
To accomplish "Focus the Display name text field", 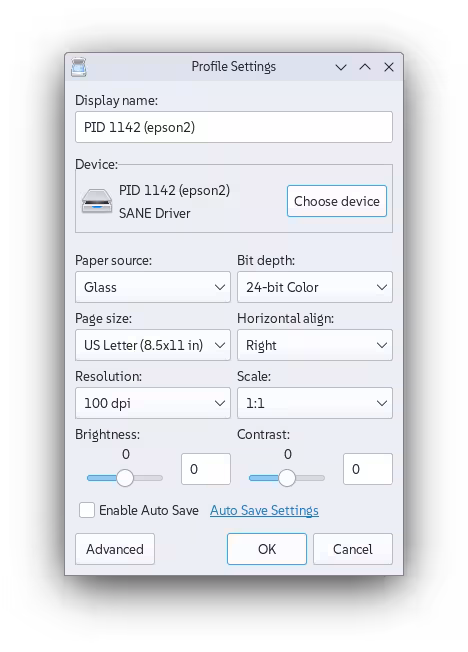I will pyautogui.click(x=234, y=127).
